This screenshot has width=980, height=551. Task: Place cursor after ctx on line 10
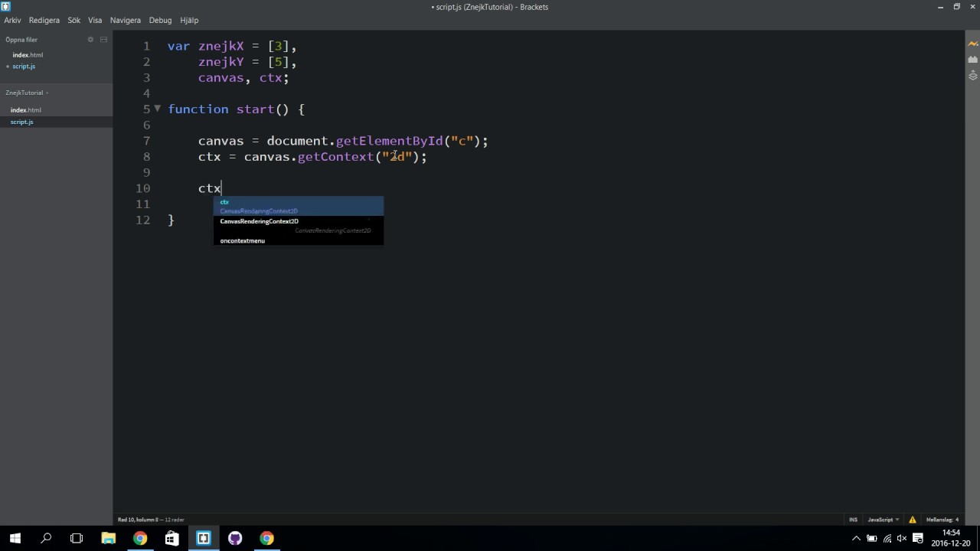pyautogui.click(x=222, y=188)
